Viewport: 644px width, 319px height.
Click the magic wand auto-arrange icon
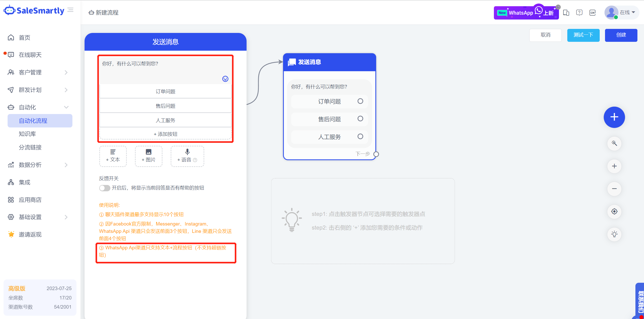[x=614, y=143]
